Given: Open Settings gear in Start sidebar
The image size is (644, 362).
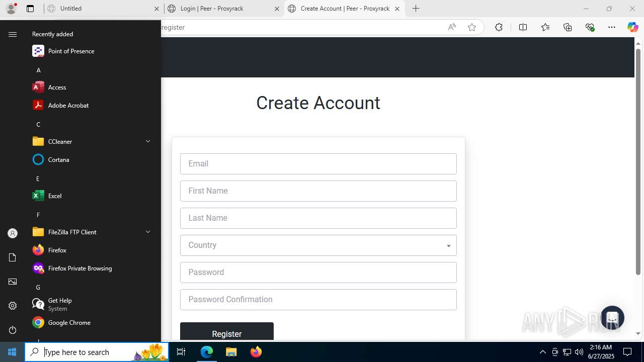Looking at the screenshot, I should (x=13, y=306).
